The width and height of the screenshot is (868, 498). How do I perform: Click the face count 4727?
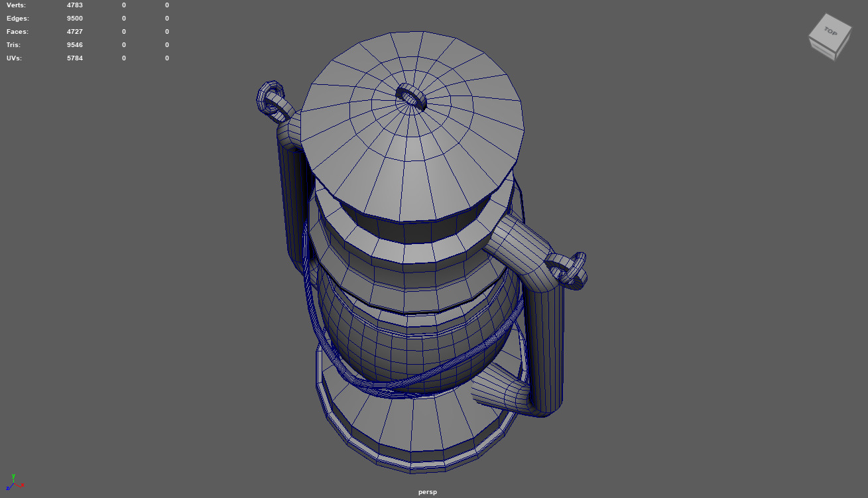[75, 32]
